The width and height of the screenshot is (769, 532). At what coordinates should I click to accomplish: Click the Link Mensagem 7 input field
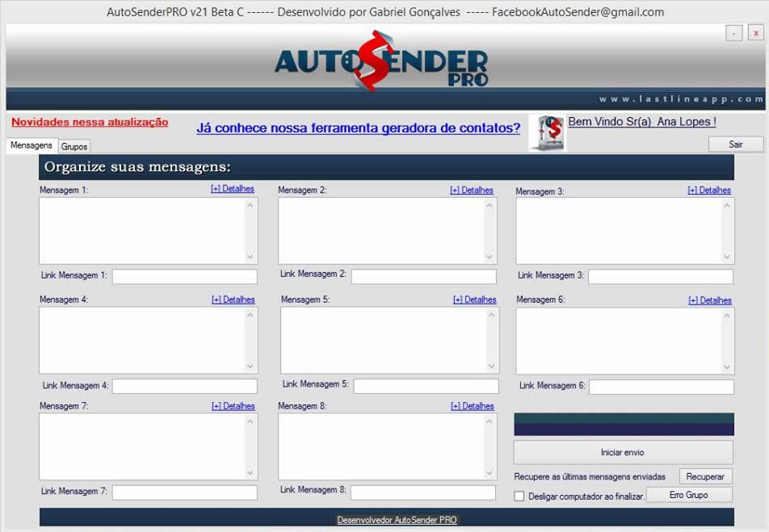point(185,492)
